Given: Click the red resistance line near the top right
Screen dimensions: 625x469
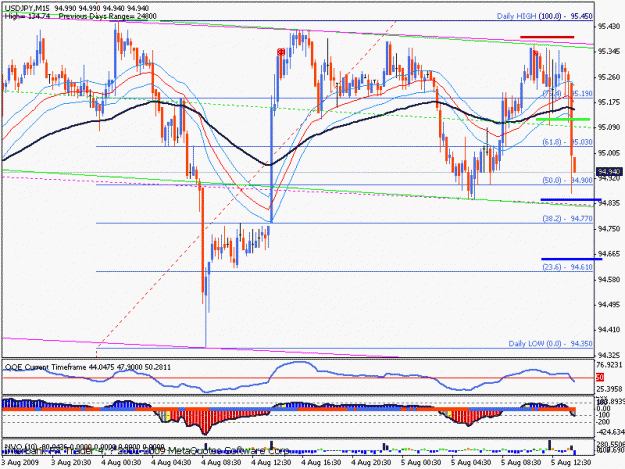Looking at the screenshot, I should coord(547,37).
